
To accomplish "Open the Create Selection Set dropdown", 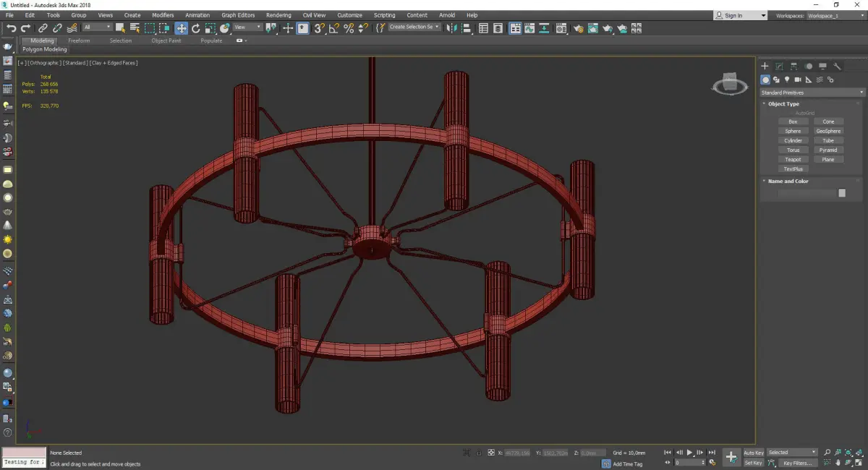I will [x=414, y=27].
